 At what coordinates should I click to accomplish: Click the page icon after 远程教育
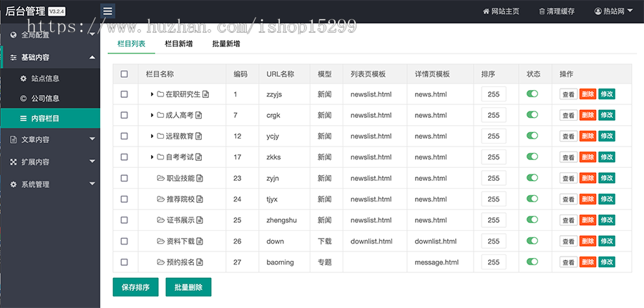coord(198,136)
